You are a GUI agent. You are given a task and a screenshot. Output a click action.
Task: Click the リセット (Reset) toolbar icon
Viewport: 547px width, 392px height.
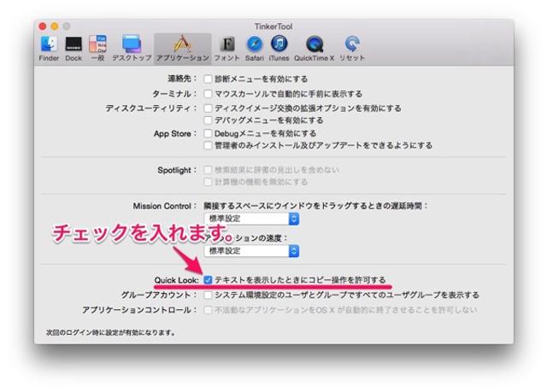(352, 44)
